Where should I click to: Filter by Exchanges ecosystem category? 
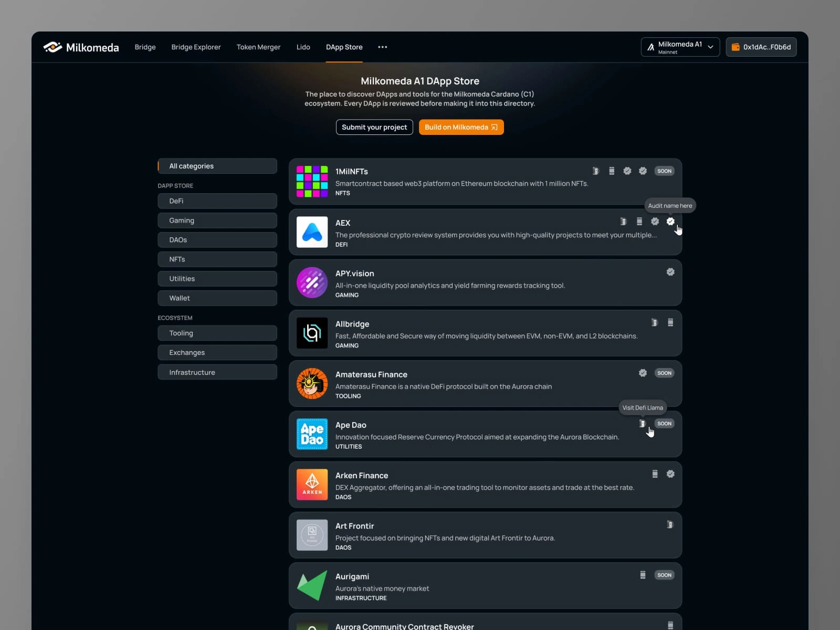(x=217, y=353)
